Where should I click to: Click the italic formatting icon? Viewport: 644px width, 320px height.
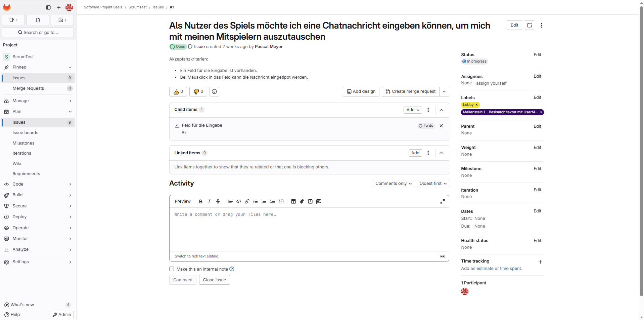tap(209, 202)
